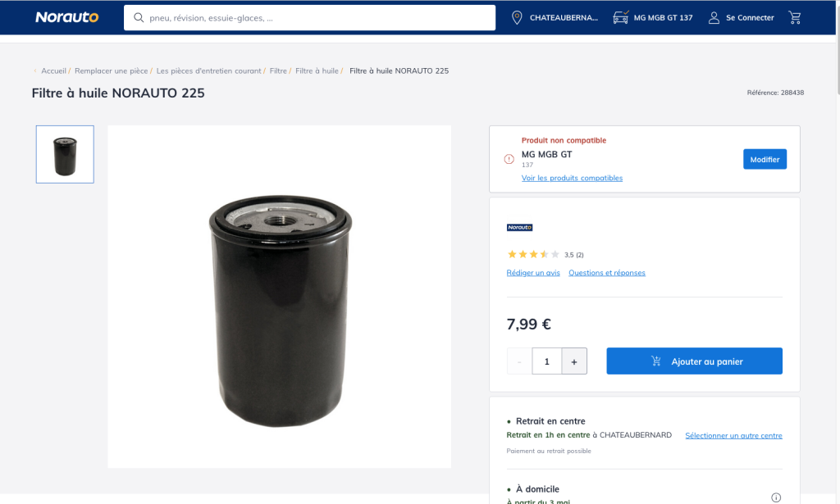Increase quantity with plus button
The width and height of the screenshot is (840, 504).
click(x=574, y=361)
